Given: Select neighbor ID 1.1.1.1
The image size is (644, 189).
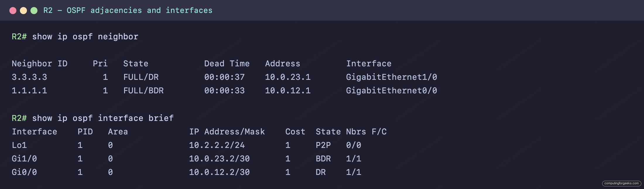Looking at the screenshot, I should (29, 91).
